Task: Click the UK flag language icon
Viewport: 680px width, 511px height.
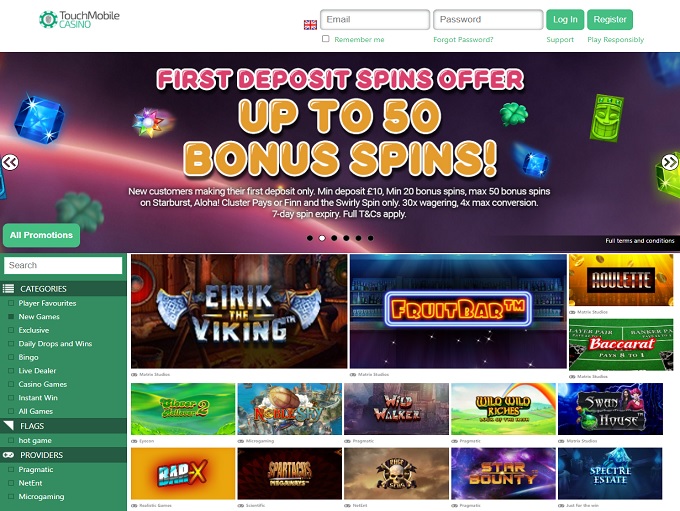Action: (310, 25)
